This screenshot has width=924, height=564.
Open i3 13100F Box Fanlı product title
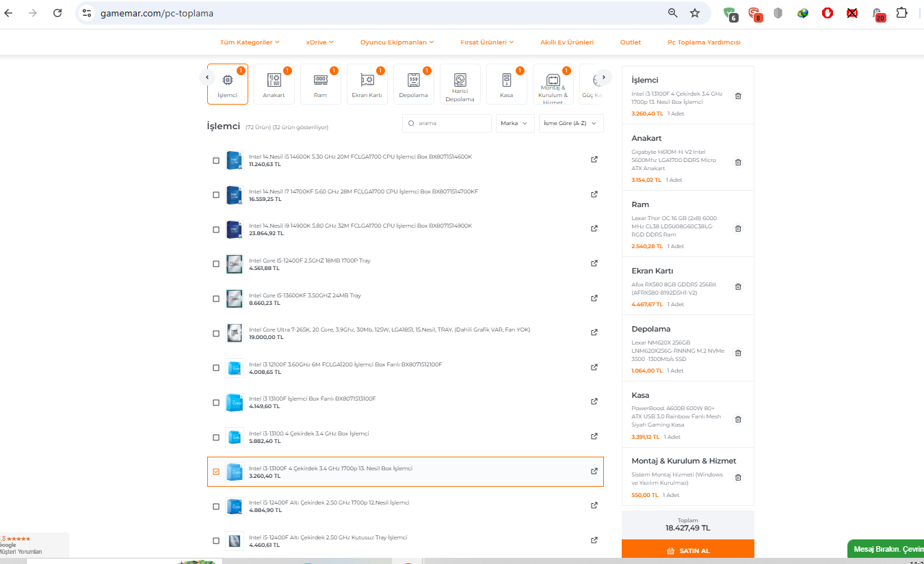[x=312, y=399]
